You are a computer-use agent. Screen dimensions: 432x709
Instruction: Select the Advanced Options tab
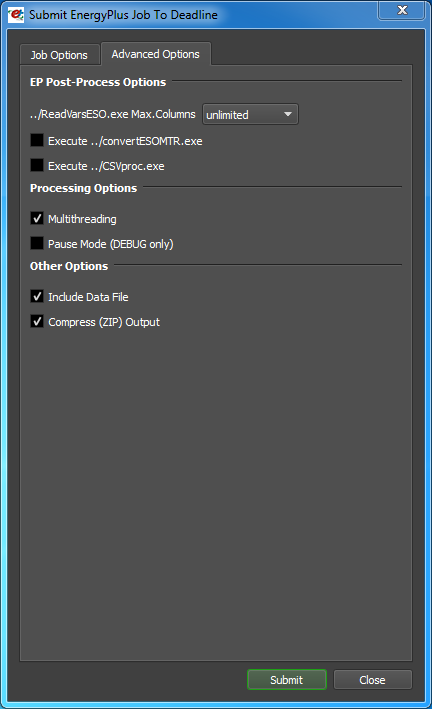click(x=156, y=54)
